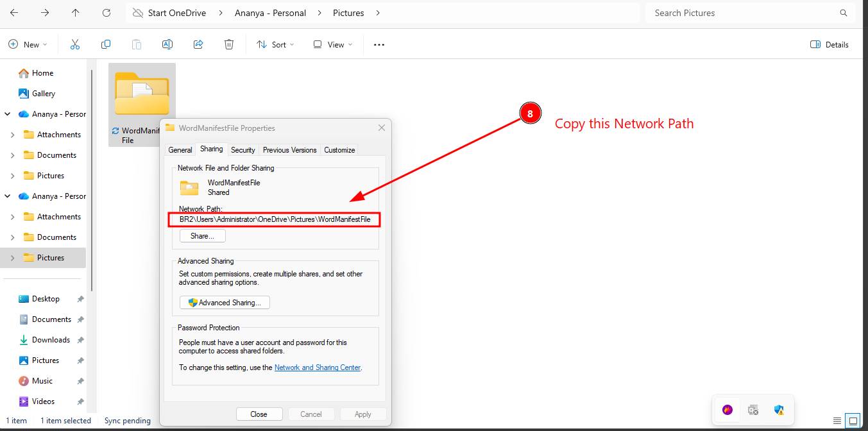The image size is (868, 431).
Task: Click the Advanced Sharing button
Action: click(225, 303)
